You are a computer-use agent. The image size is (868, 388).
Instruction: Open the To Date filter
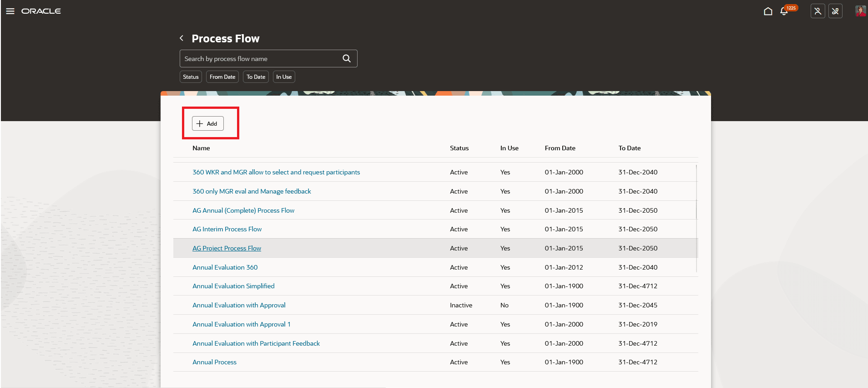click(x=256, y=77)
